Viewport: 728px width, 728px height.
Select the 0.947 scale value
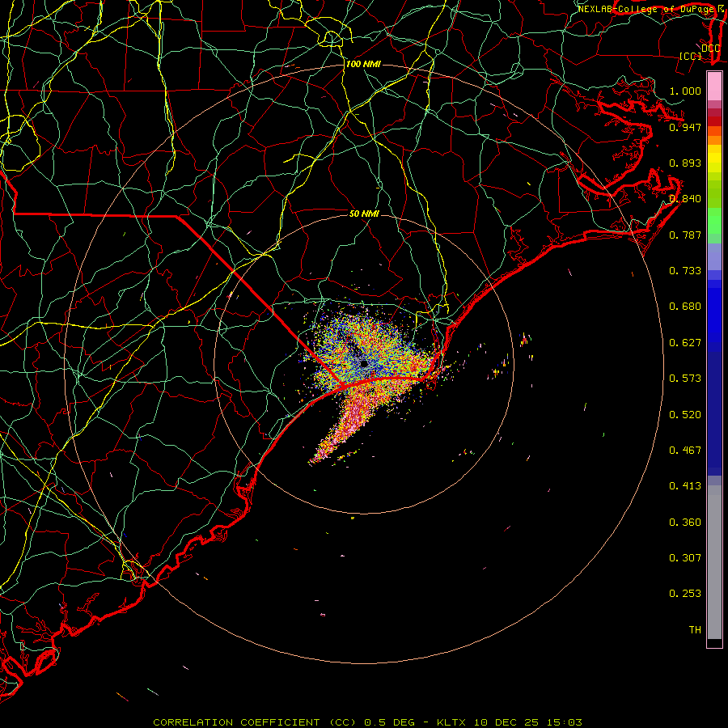click(685, 127)
